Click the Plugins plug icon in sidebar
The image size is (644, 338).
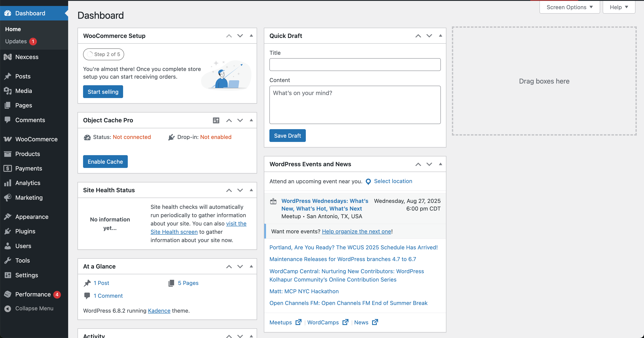[x=8, y=231]
